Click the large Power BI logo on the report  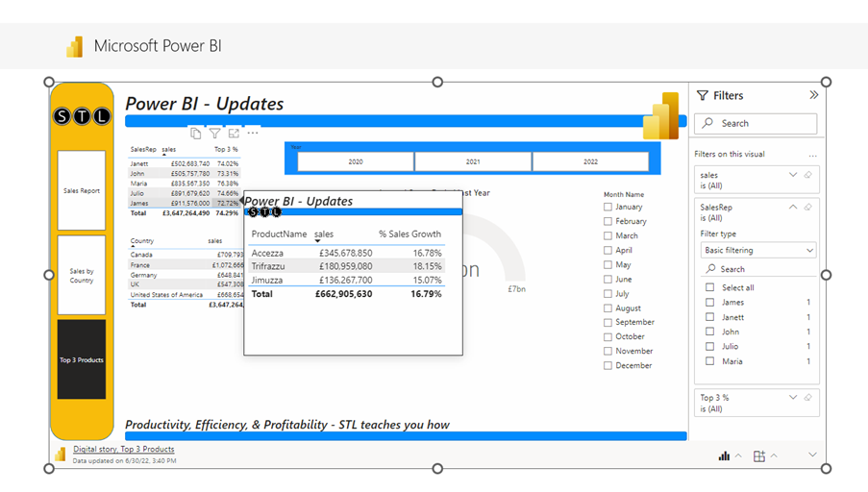point(661,115)
